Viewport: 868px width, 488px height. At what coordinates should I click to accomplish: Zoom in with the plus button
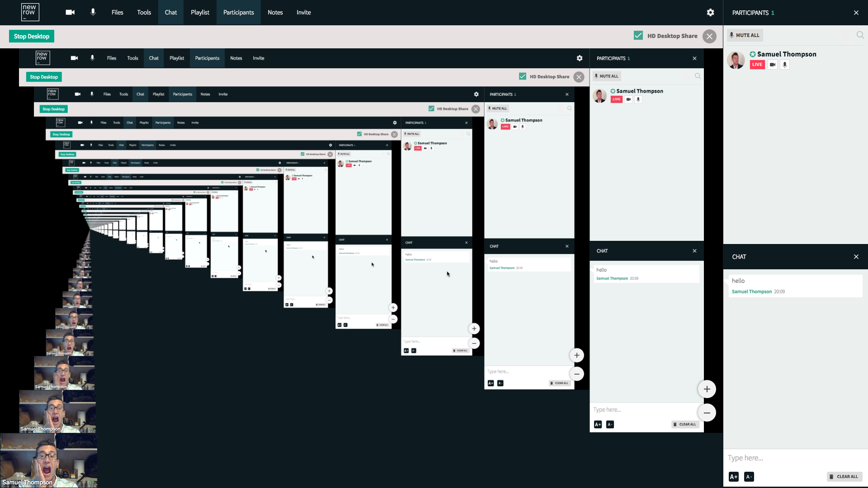(707, 389)
